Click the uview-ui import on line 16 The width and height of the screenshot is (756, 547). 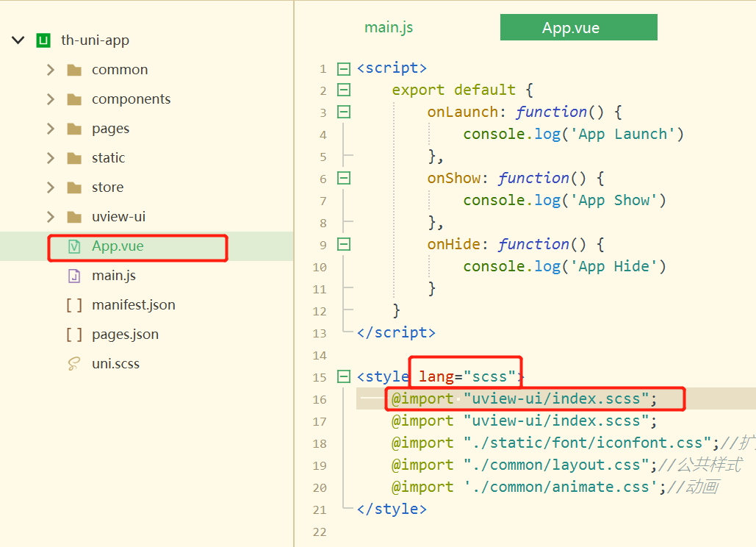[524, 399]
